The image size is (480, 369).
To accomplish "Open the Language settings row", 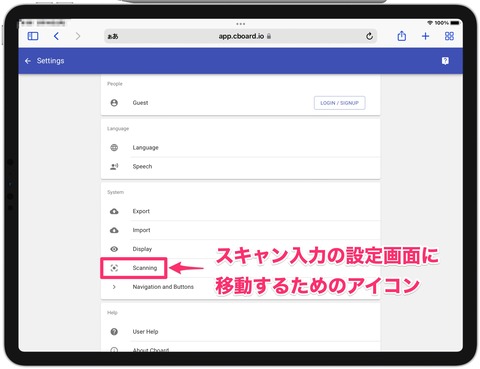I will (x=240, y=147).
